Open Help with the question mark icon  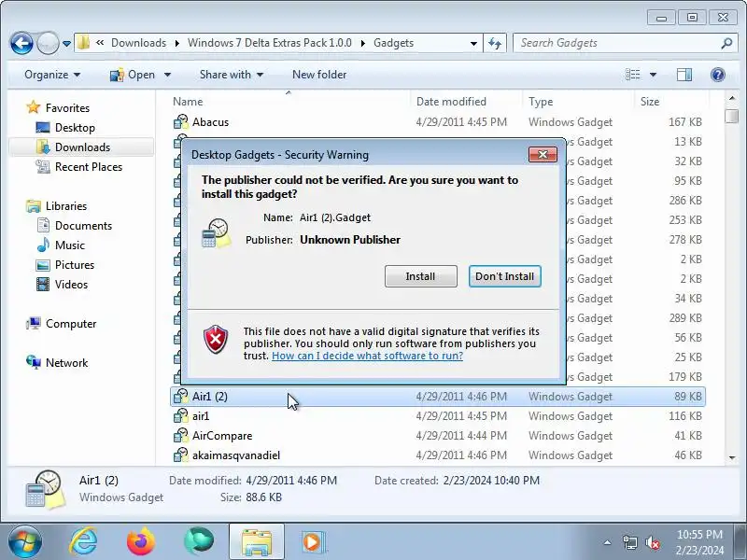coord(717,75)
